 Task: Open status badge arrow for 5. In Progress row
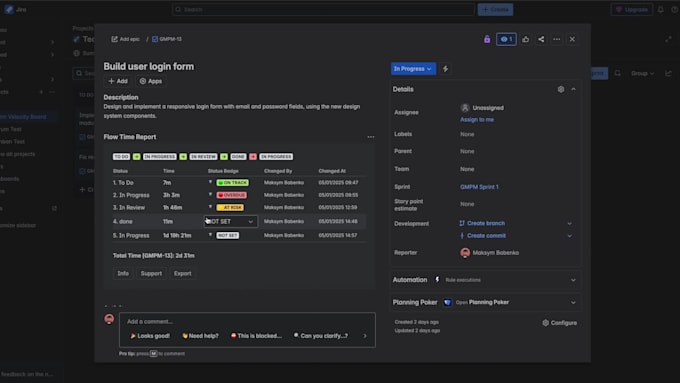tap(210, 235)
